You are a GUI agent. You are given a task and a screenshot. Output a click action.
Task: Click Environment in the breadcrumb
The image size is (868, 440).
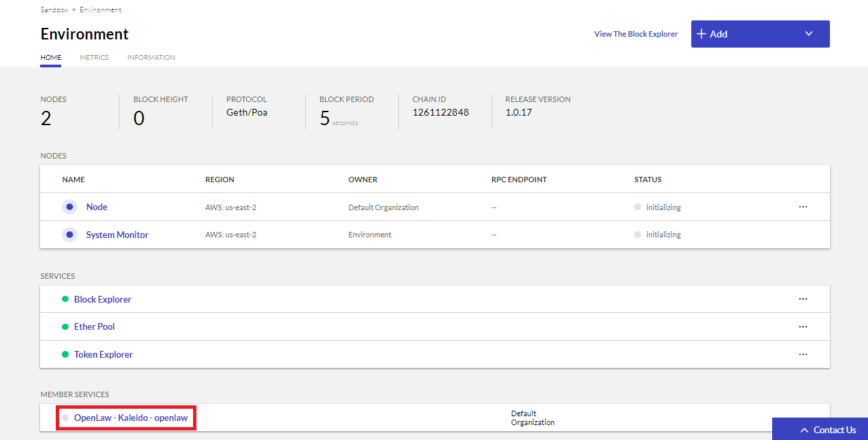(101, 10)
